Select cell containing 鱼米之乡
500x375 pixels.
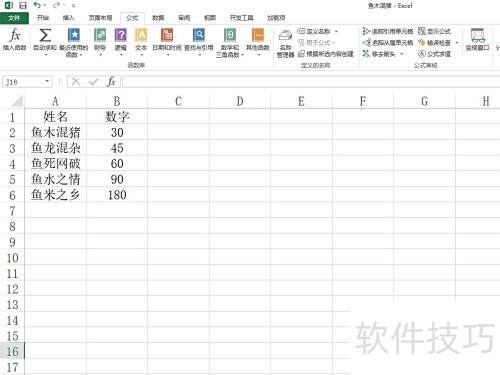[55, 195]
